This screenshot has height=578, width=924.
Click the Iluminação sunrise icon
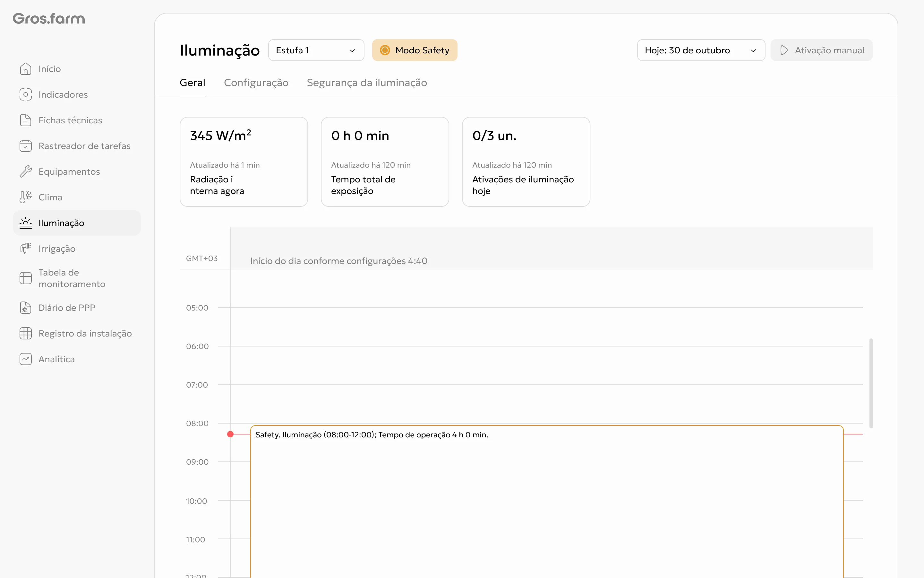click(26, 223)
